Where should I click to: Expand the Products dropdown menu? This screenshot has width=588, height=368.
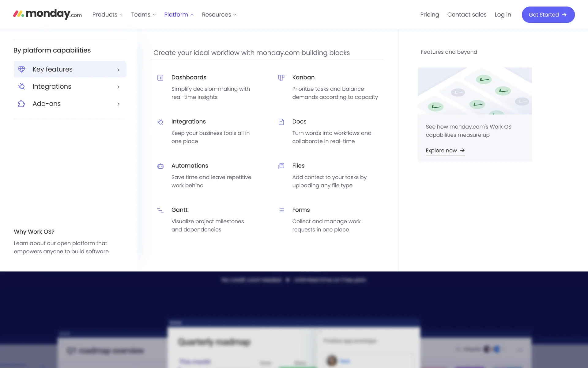coord(107,15)
